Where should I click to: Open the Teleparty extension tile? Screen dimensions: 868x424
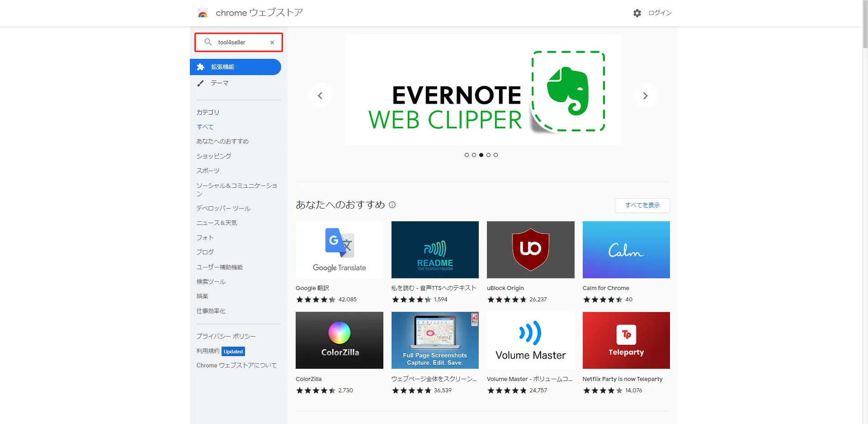coord(626,340)
